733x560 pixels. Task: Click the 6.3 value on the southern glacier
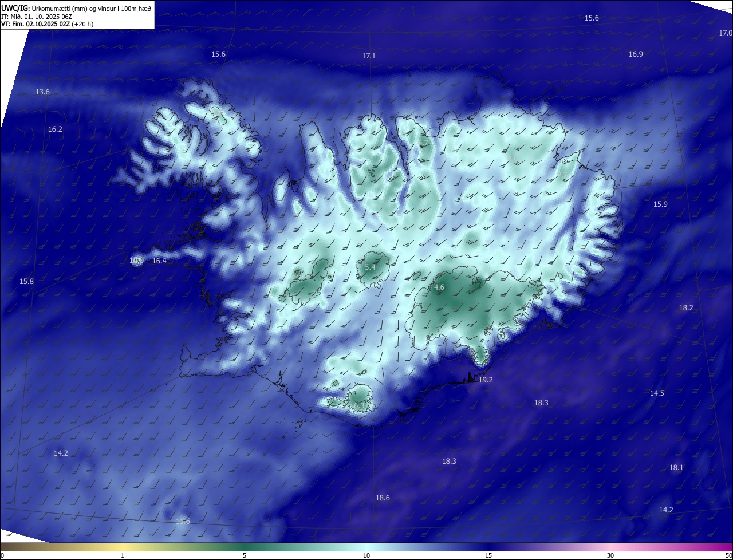pyautogui.click(x=358, y=406)
